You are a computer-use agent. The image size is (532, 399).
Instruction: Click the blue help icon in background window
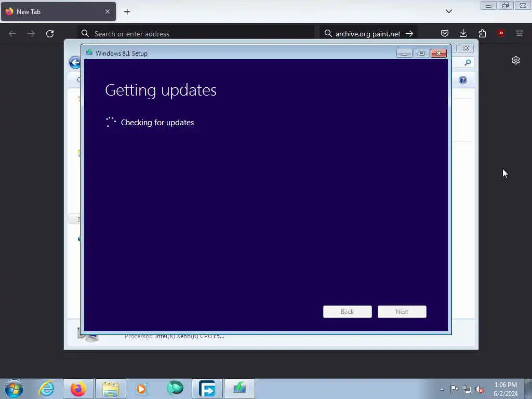pyautogui.click(x=463, y=80)
